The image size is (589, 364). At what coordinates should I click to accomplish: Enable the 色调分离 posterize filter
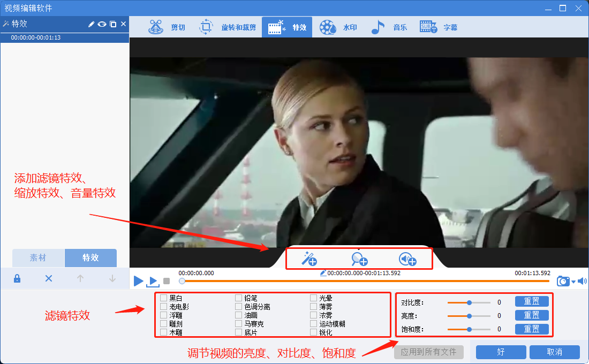[x=238, y=307]
